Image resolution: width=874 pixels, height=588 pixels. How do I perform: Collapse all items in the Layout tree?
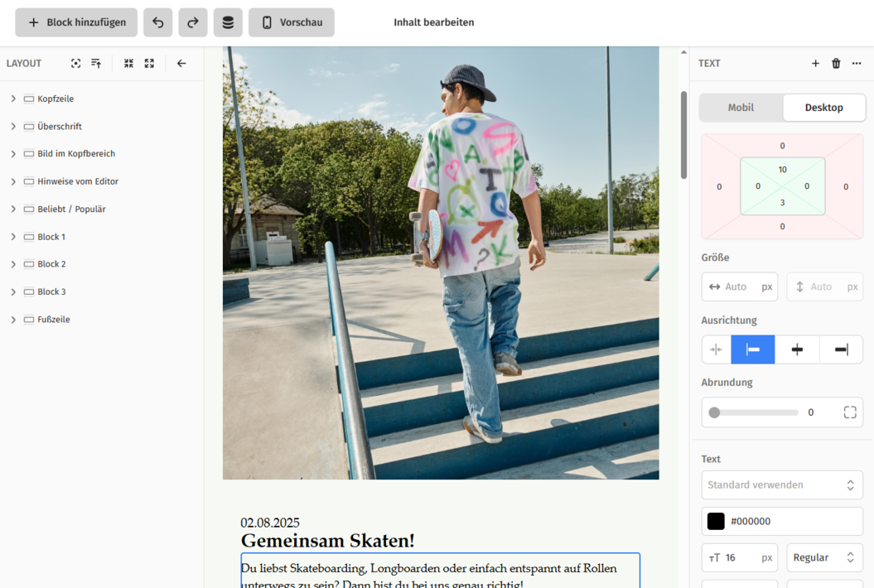click(128, 63)
